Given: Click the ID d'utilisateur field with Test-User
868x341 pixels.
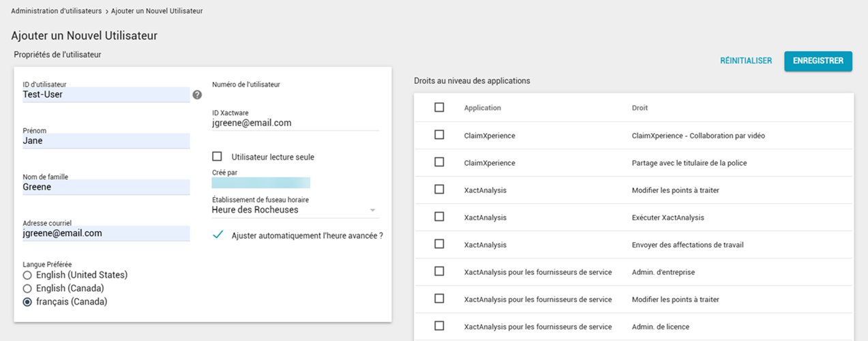Looking at the screenshot, I should pos(106,95).
